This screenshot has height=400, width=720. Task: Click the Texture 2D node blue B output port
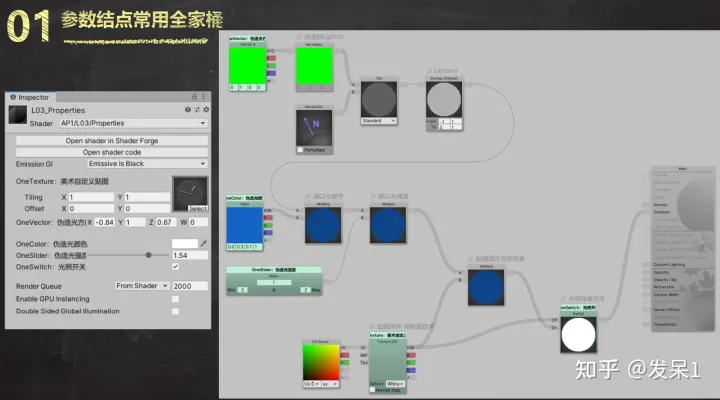pyautogui.click(x=411, y=370)
